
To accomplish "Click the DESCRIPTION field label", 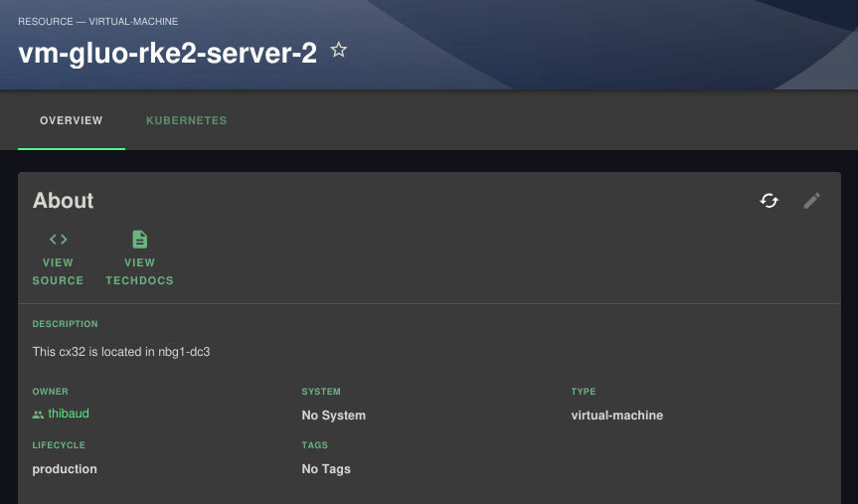I will pyautogui.click(x=66, y=324).
